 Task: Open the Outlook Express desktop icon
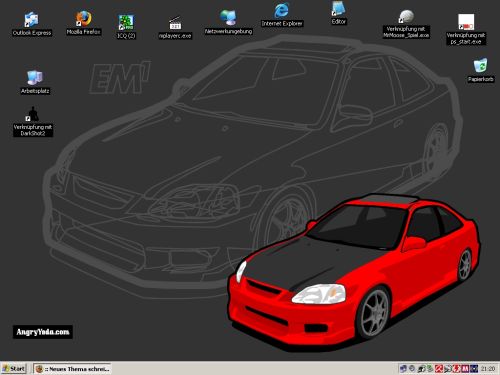(32, 24)
